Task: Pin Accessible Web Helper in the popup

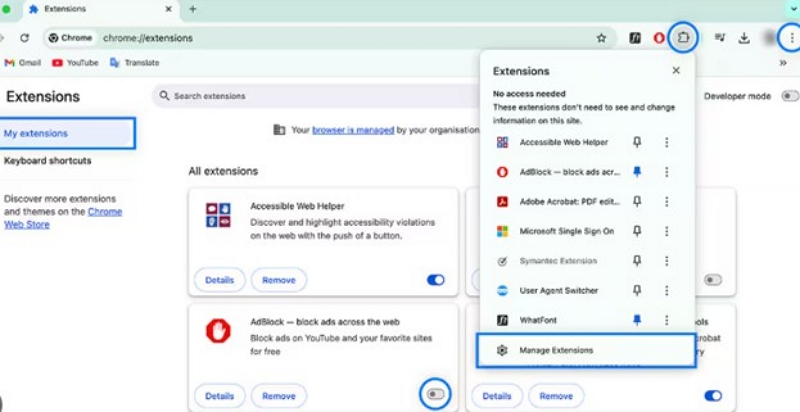Action: click(x=637, y=142)
